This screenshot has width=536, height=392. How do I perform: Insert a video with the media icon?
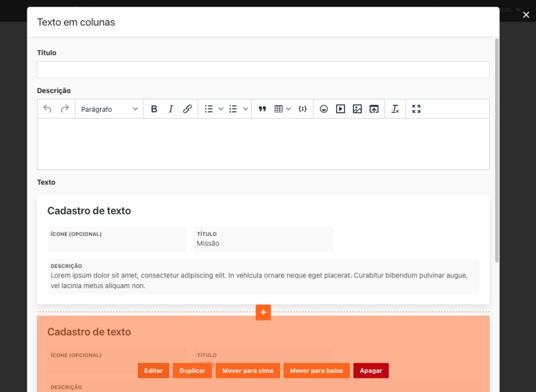pyautogui.click(x=340, y=109)
